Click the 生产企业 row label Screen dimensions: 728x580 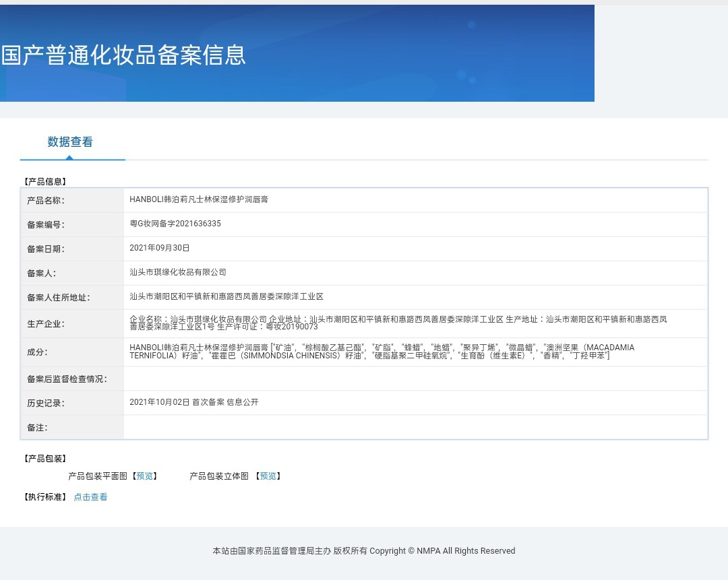tap(46, 324)
